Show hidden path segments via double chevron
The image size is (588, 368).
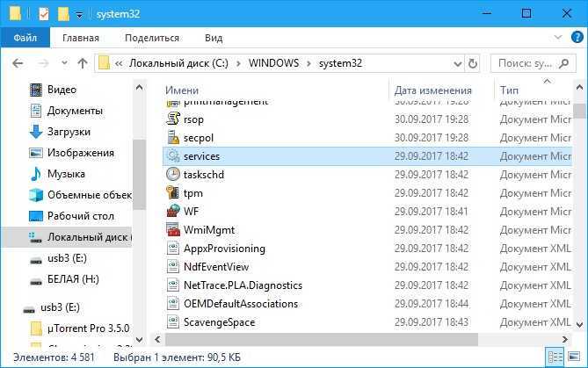point(119,64)
